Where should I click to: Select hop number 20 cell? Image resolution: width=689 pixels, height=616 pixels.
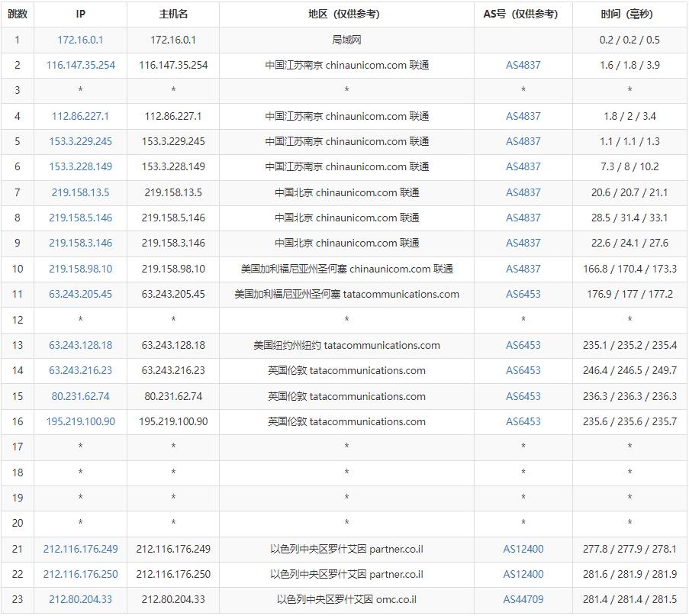click(x=18, y=523)
